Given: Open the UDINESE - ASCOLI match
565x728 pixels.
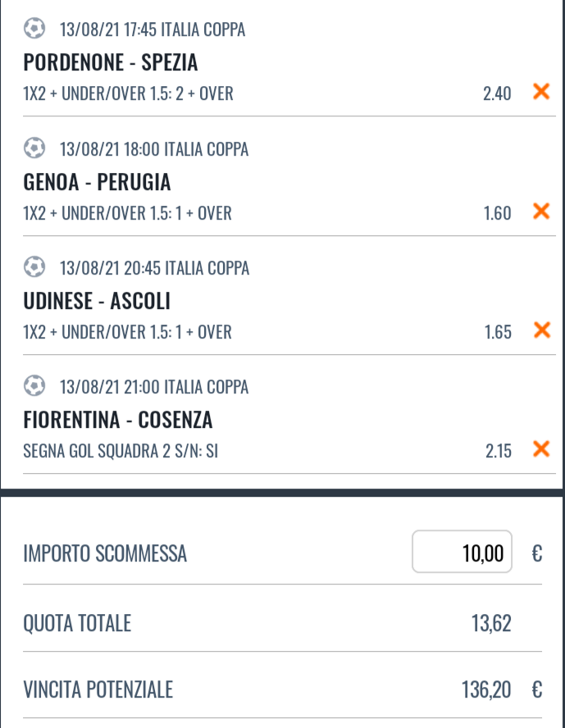Looking at the screenshot, I should coord(97,301).
